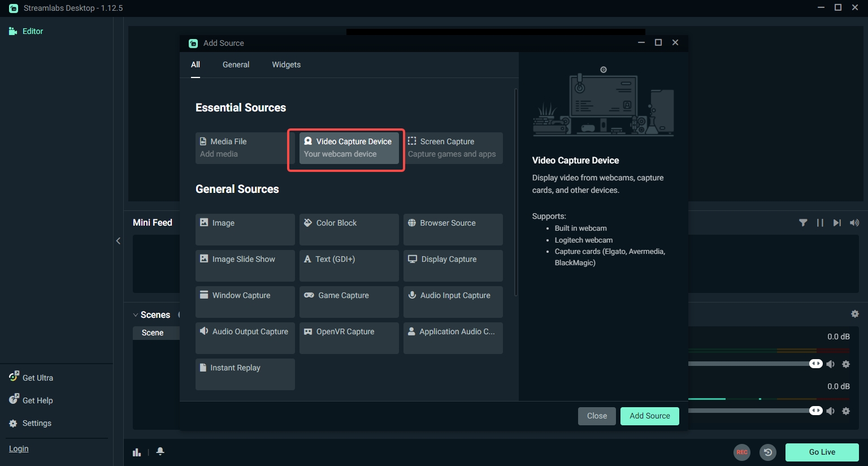The width and height of the screenshot is (868, 466).
Task: Click the REC recording indicator
Action: 742,452
